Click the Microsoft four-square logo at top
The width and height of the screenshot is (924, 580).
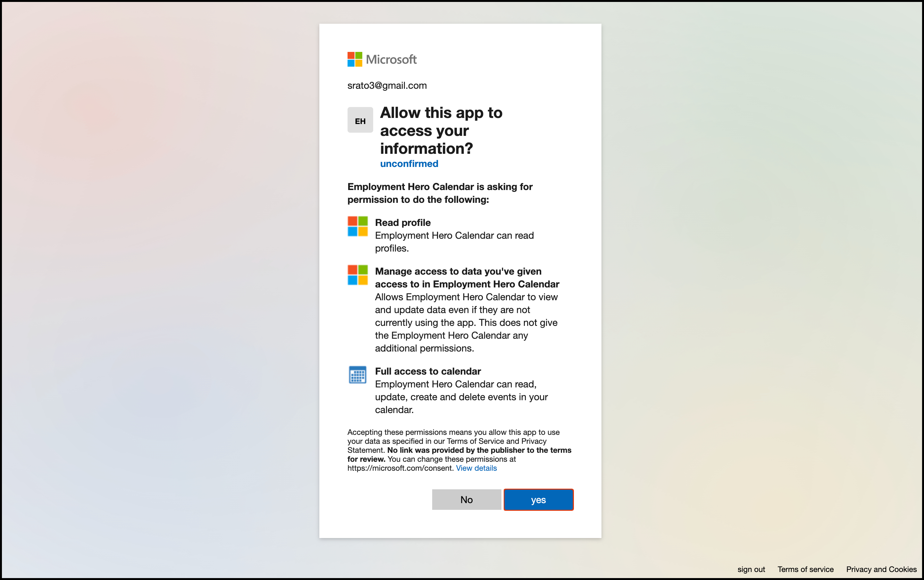355,60
